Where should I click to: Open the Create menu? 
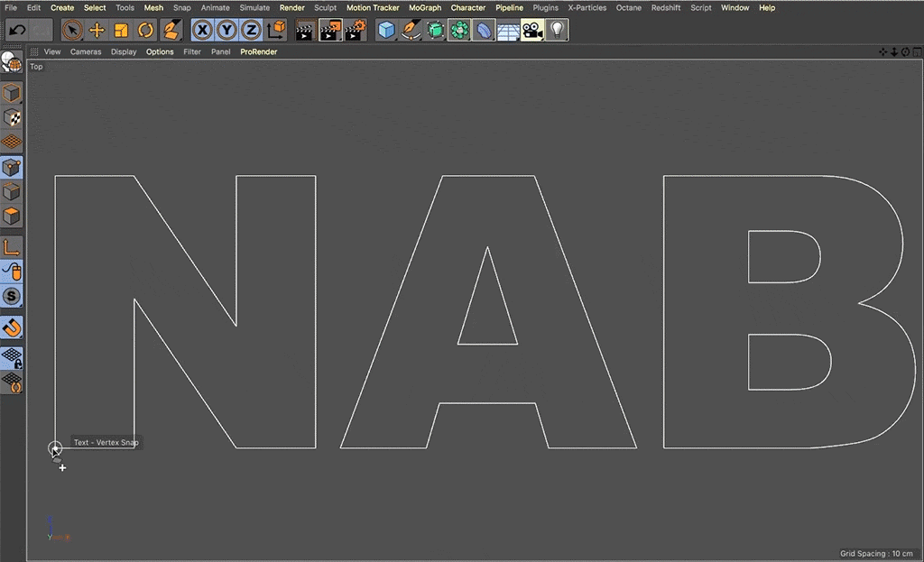(x=62, y=7)
